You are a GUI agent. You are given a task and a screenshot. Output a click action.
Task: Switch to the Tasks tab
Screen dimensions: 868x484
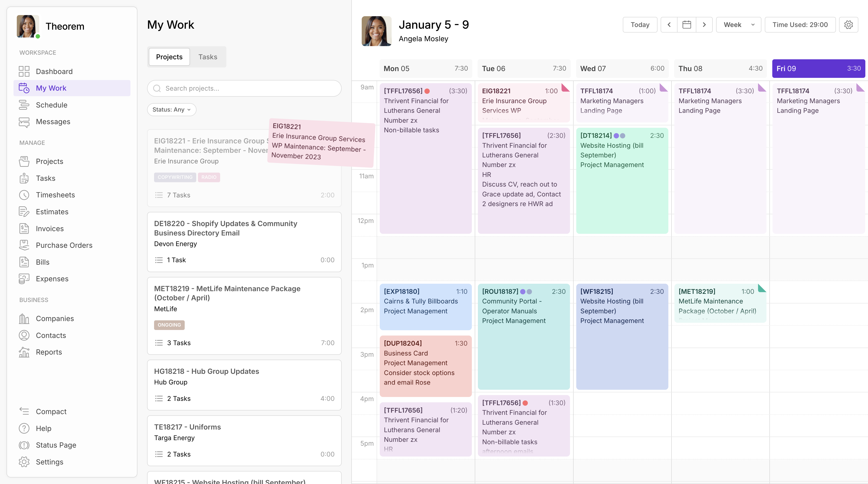click(208, 57)
